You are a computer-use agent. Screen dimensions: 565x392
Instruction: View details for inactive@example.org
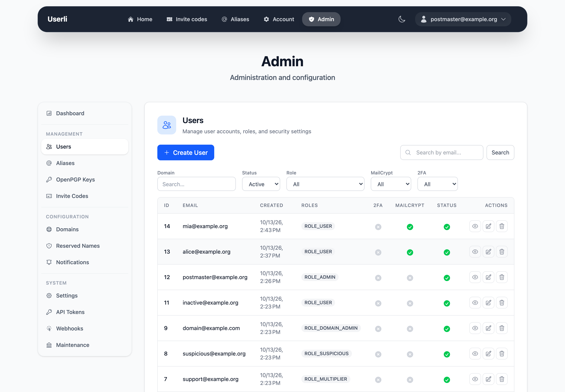pyautogui.click(x=475, y=303)
